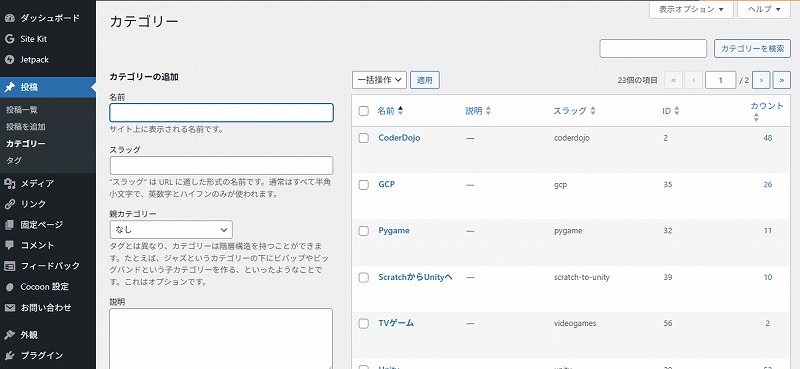Viewport: 800px width, 369px height.
Task: Check the ScratchからUnityへ row checkbox
Action: tap(364, 278)
